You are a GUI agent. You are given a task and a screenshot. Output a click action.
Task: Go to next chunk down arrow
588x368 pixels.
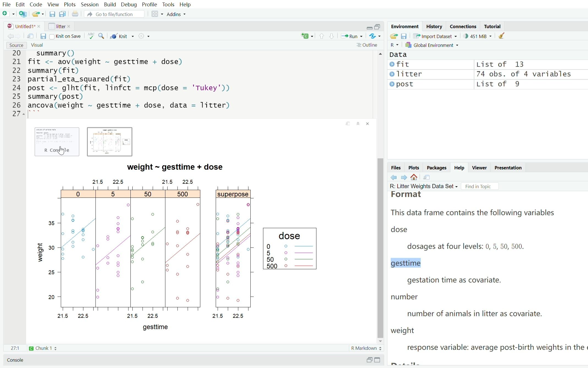(x=332, y=36)
